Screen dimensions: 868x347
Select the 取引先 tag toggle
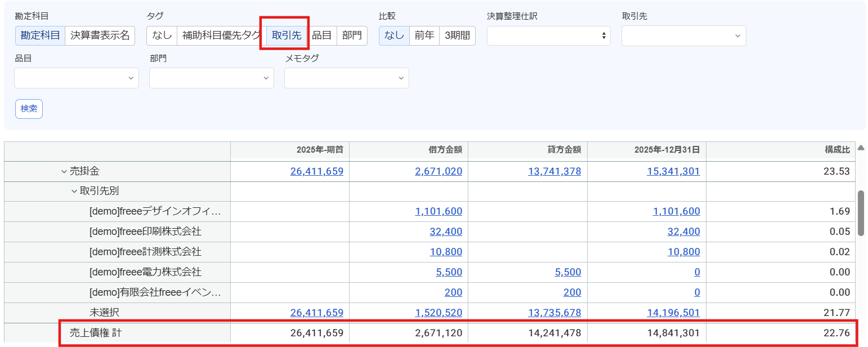tap(287, 35)
